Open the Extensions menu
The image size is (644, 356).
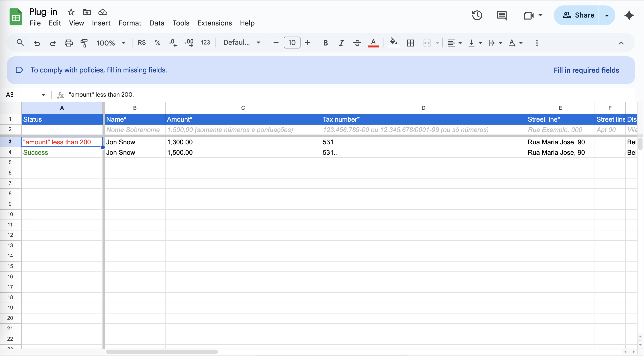click(x=215, y=23)
